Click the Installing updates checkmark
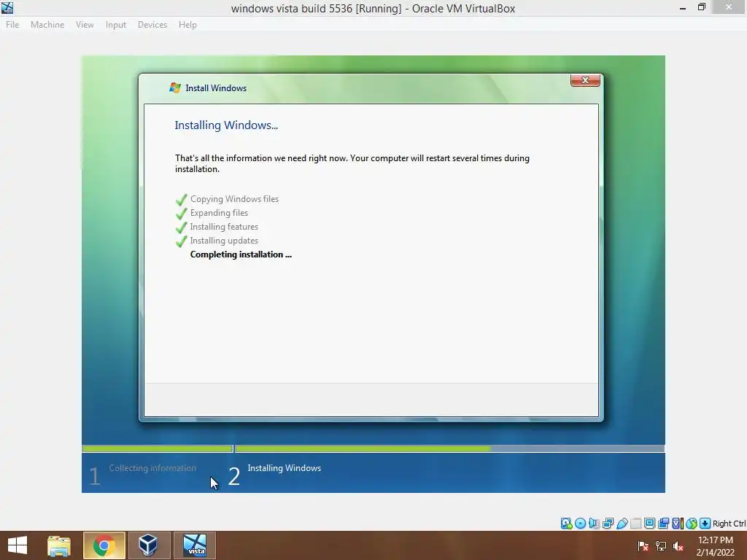This screenshot has width=747, height=560. 181,241
